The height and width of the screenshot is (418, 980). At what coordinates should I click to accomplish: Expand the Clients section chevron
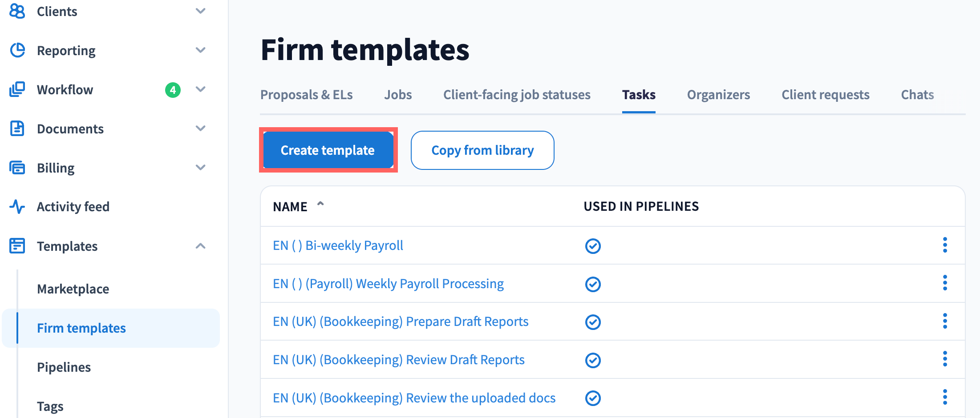201,11
